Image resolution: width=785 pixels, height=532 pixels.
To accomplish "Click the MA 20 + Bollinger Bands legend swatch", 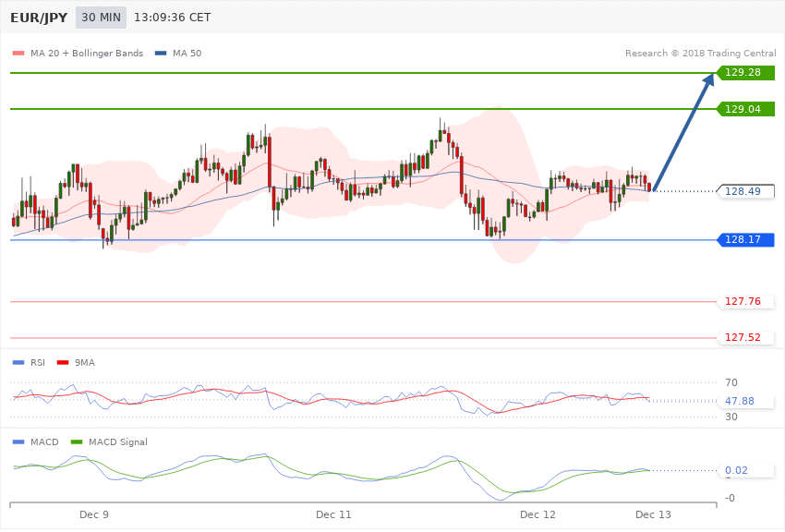I will [18, 53].
